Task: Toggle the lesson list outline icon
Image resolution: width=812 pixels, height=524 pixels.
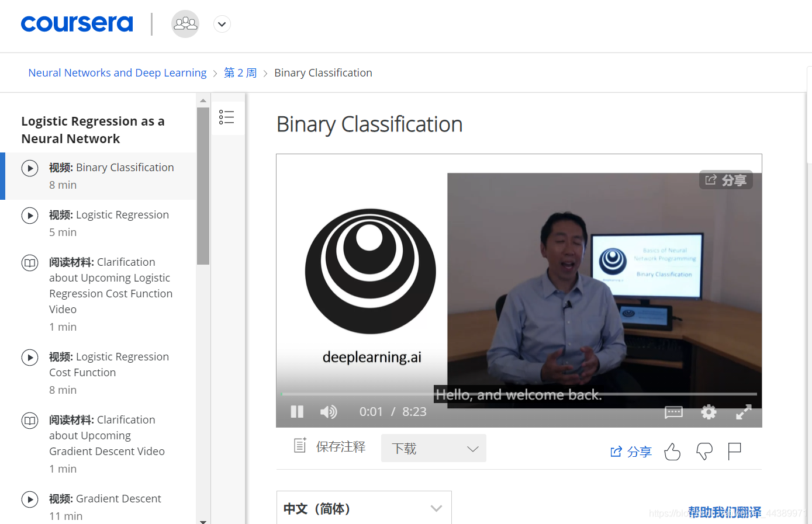Action: click(227, 117)
